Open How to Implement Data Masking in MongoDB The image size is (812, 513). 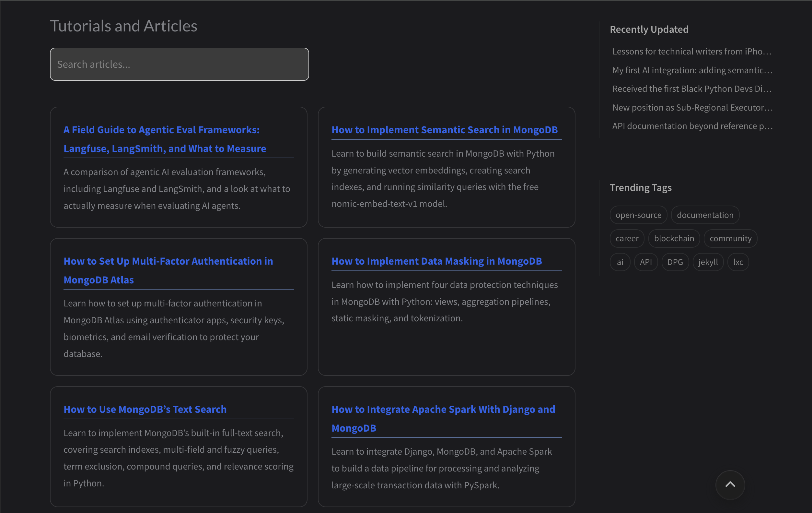pyautogui.click(x=437, y=261)
